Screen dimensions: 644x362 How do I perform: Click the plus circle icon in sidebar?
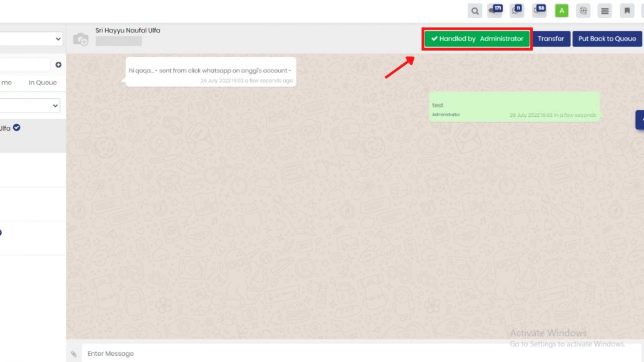(x=58, y=65)
